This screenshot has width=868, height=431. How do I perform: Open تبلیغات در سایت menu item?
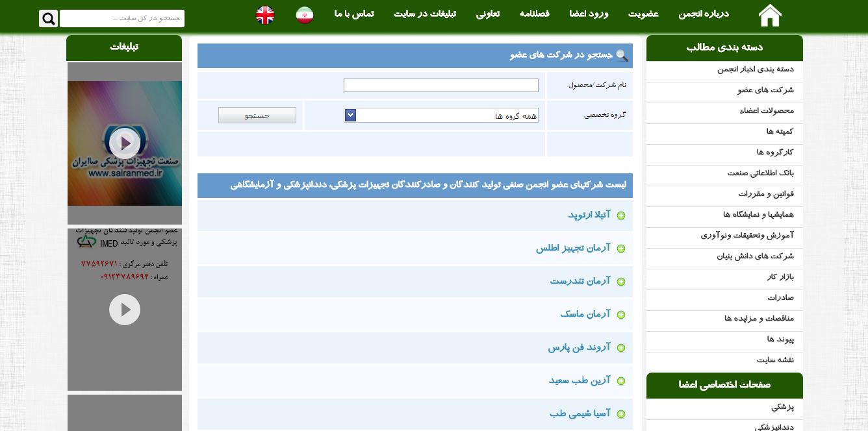425,14
